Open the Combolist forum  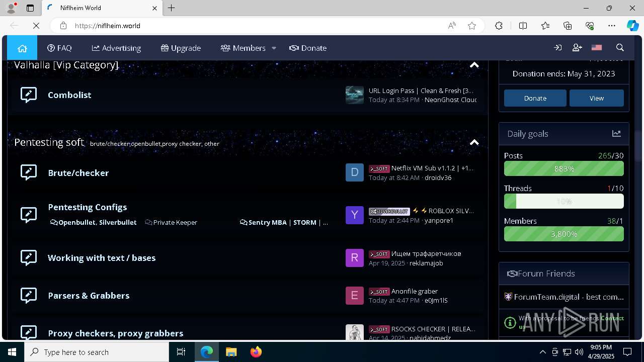click(x=69, y=95)
